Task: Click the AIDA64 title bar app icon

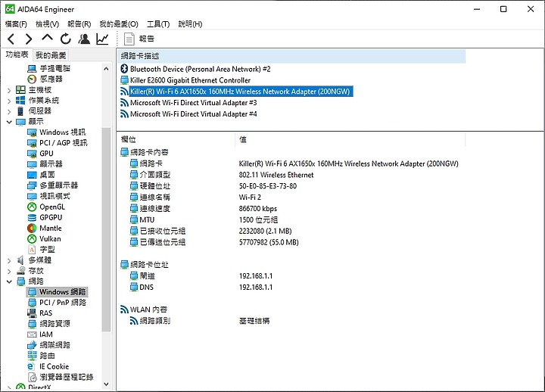Action: [x=10, y=8]
